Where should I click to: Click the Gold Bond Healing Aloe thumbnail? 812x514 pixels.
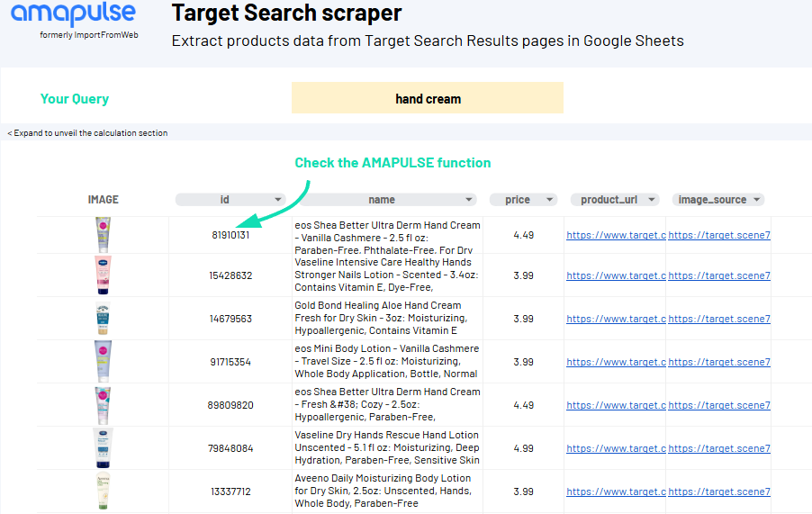tap(103, 319)
